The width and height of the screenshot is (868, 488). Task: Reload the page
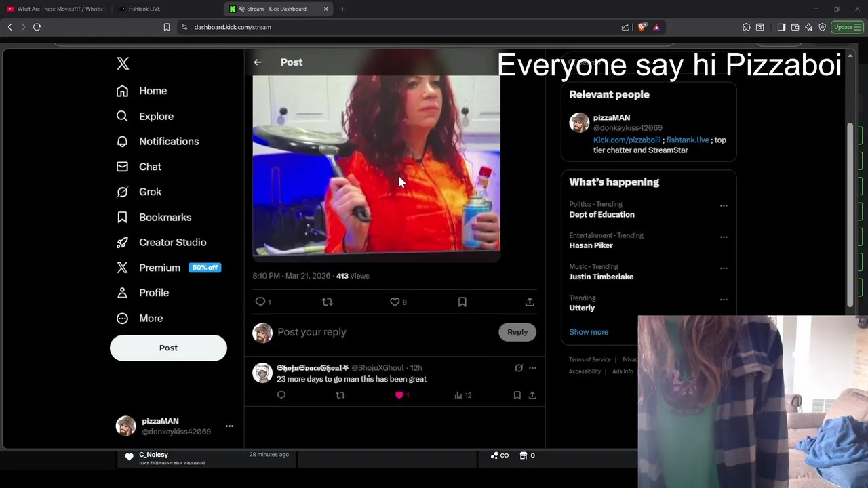[37, 27]
